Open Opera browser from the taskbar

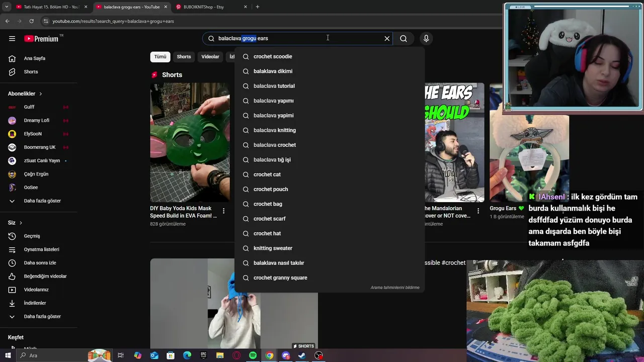[236, 355]
